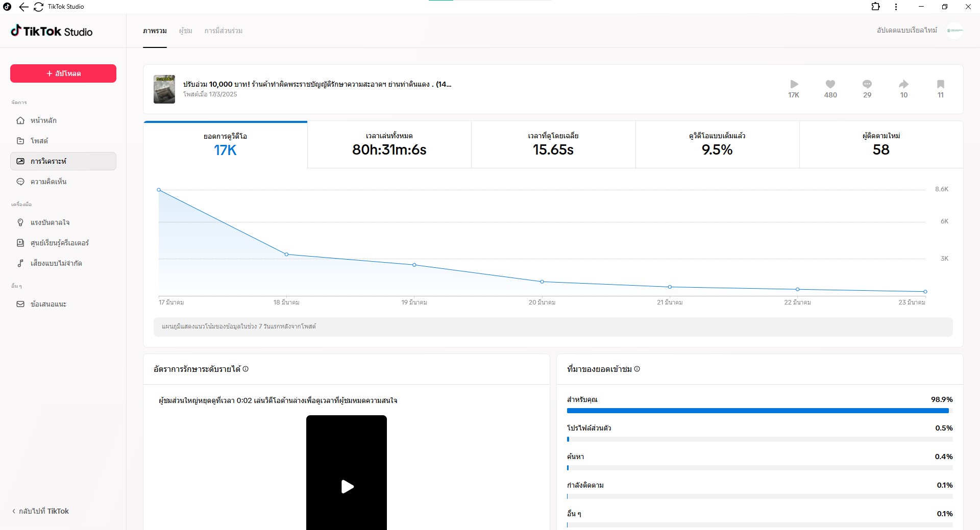This screenshot has height=530, width=980.
Task: Click the browser extensions puzzle icon
Action: pos(875,7)
